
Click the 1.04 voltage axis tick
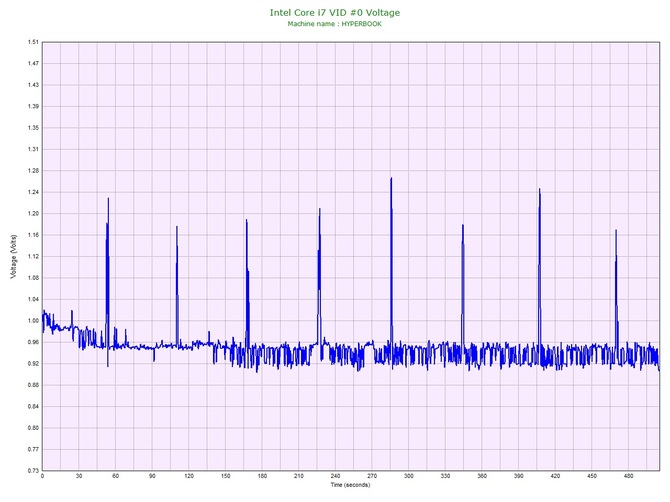tap(33, 299)
